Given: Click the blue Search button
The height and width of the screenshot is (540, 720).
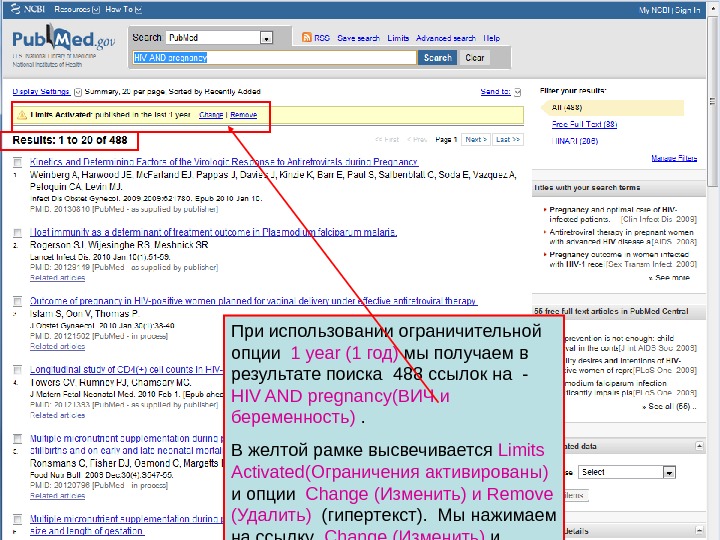Looking at the screenshot, I should click(437, 57).
